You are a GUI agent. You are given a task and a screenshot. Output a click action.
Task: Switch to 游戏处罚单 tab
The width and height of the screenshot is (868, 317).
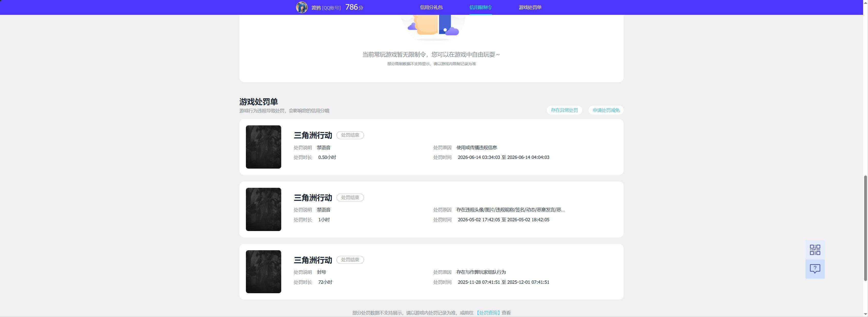pyautogui.click(x=530, y=7)
